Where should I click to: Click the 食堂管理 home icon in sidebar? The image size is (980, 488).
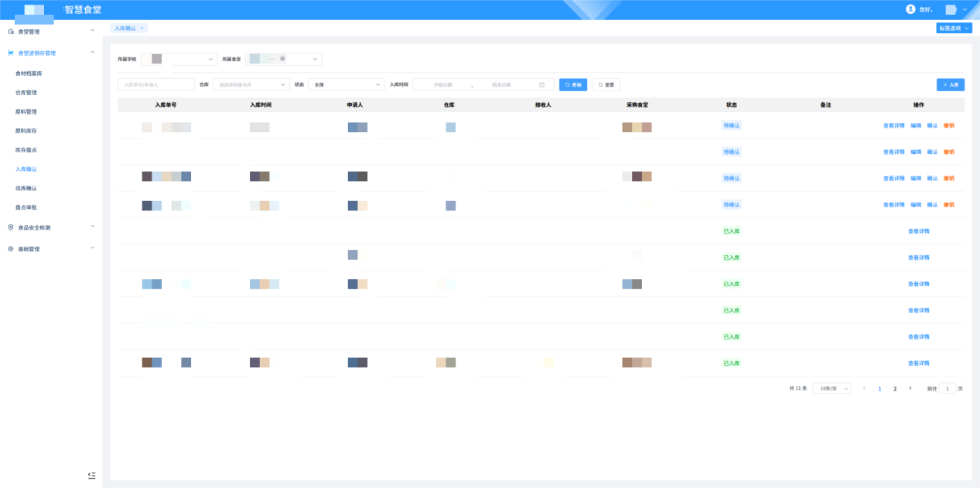(x=11, y=32)
